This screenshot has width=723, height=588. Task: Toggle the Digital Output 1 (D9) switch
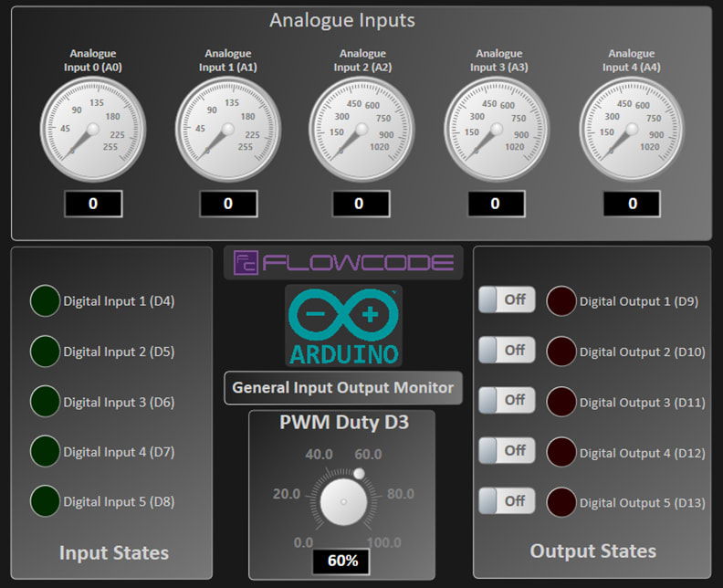507,299
